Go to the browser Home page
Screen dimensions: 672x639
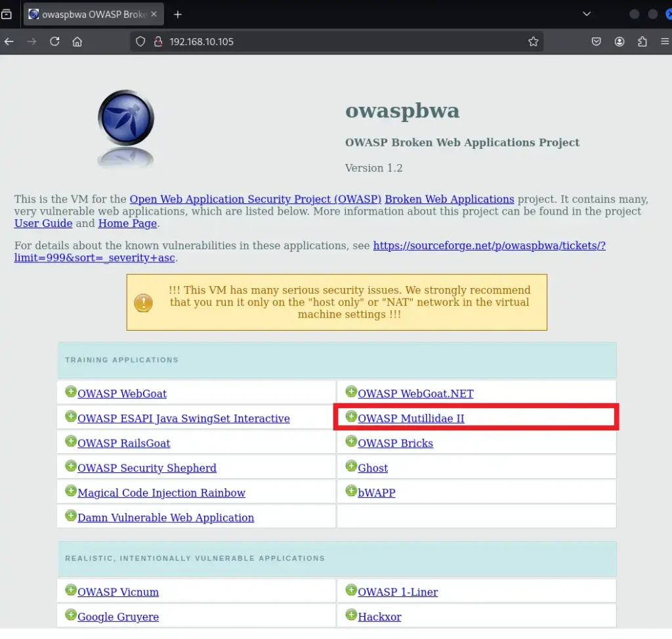coord(77,41)
